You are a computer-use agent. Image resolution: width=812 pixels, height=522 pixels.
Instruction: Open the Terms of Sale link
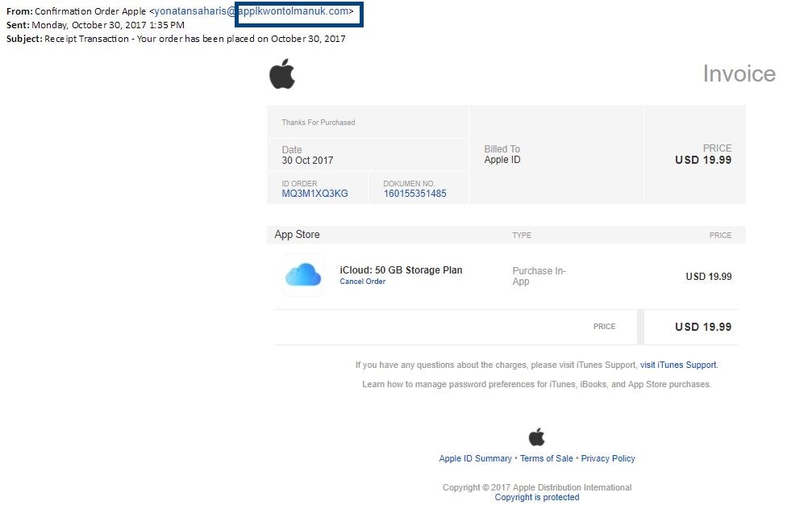click(x=547, y=458)
